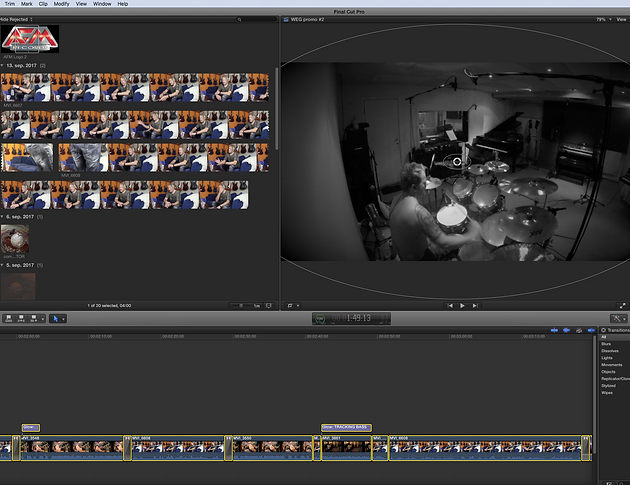Open the Clip menu
The width and height of the screenshot is (630, 485).
(x=43, y=4)
